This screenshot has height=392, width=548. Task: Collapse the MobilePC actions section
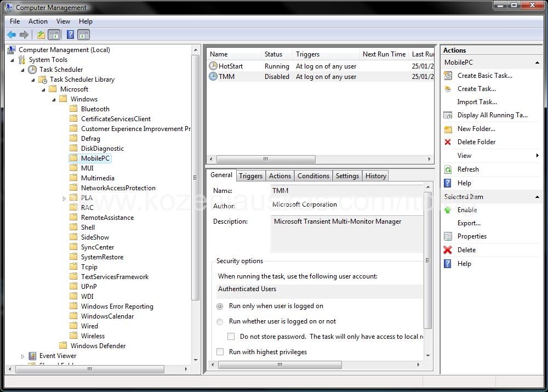(537, 63)
